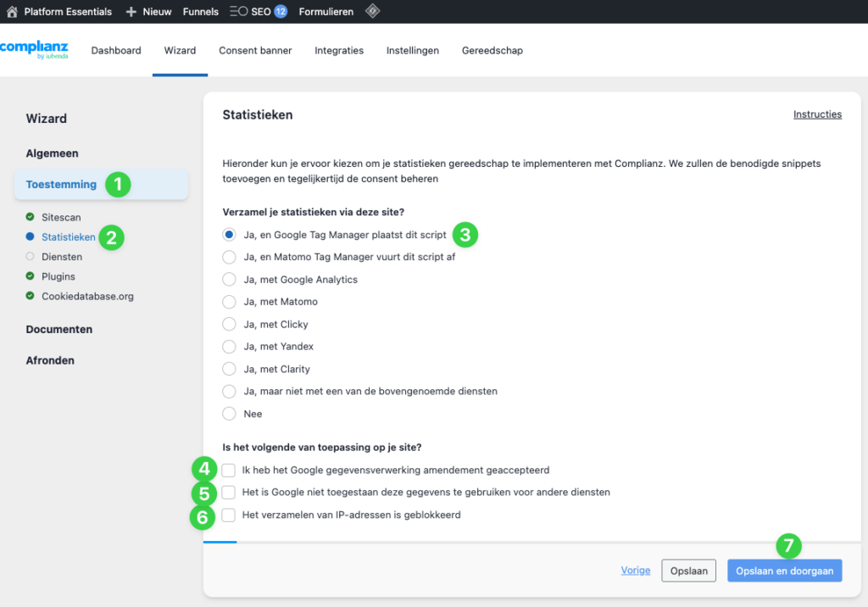Collapse the Toestemming section
Screen dimensions: 868x607
[x=61, y=183]
